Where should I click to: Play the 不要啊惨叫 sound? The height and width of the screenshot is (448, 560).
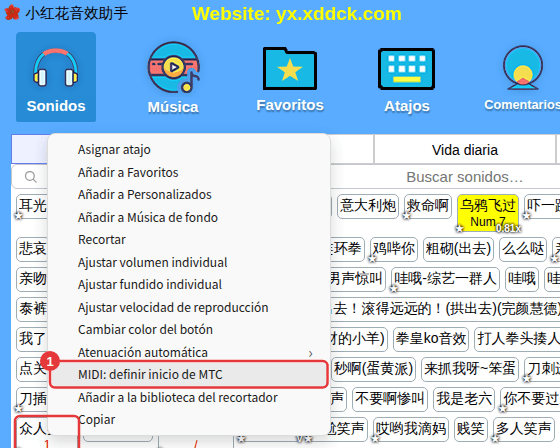point(390,399)
